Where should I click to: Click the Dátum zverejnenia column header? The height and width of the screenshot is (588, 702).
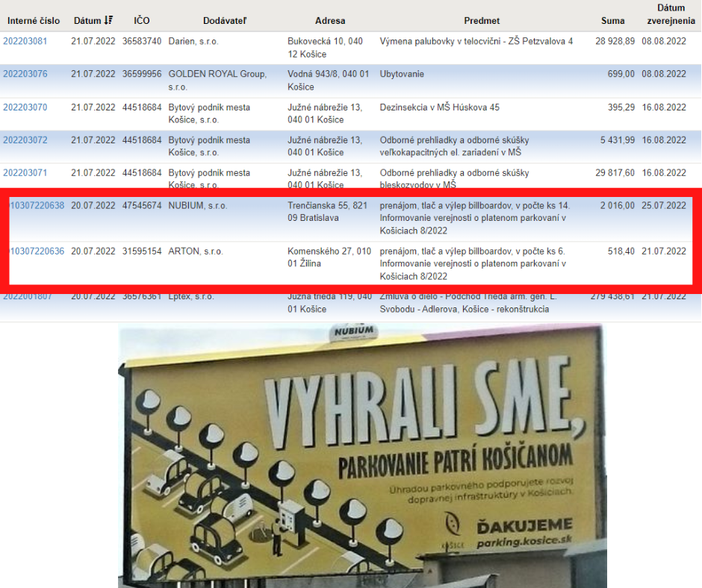pos(670,15)
